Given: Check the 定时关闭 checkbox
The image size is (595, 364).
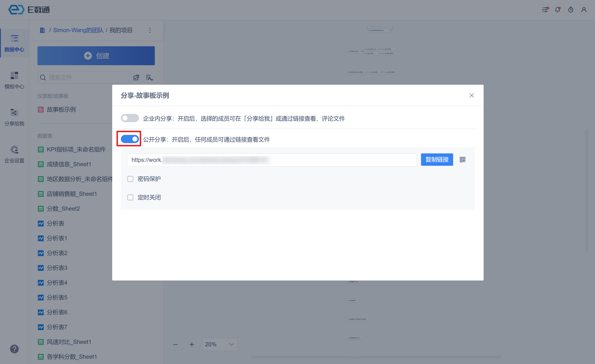Looking at the screenshot, I should pyautogui.click(x=130, y=197).
